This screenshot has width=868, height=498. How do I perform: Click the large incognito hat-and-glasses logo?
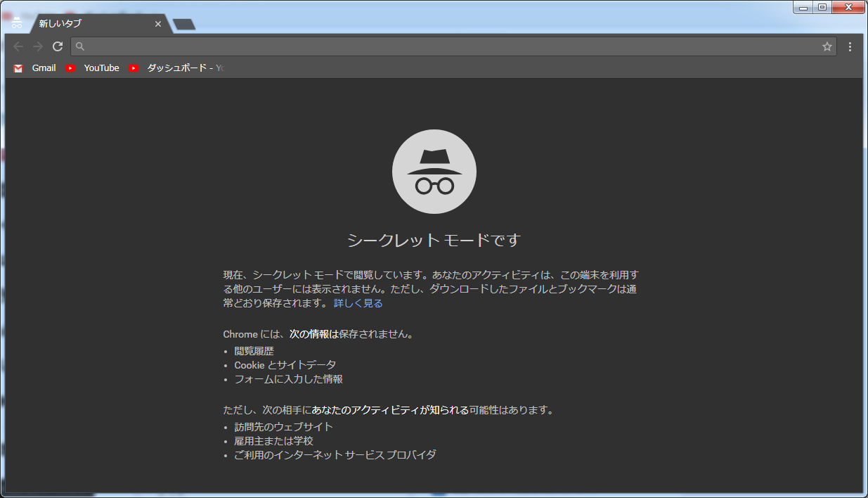pyautogui.click(x=434, y=172)
